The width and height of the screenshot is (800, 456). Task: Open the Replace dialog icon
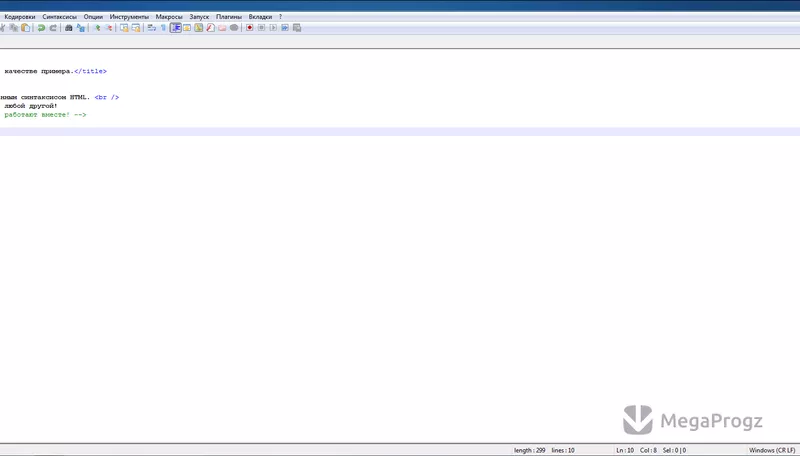[81, 28]
